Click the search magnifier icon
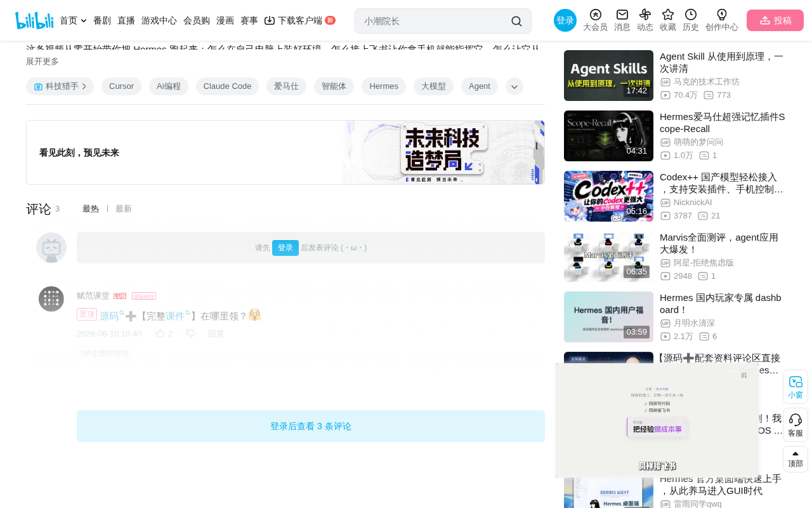 [x=516, y=21]
